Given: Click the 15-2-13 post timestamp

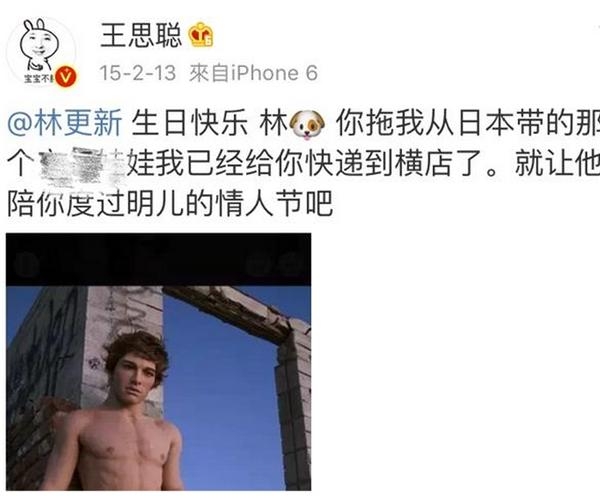Looking at the screenshot, I should point(137,73).
